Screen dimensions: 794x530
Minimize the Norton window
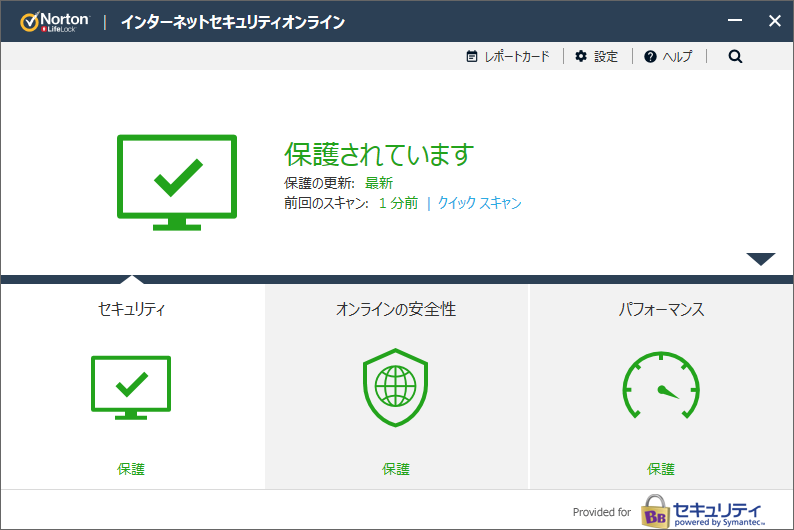[735, 21]
